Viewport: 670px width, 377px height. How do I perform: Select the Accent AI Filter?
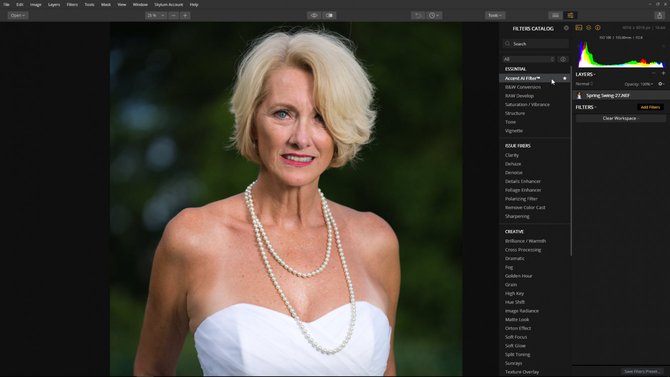523,78
